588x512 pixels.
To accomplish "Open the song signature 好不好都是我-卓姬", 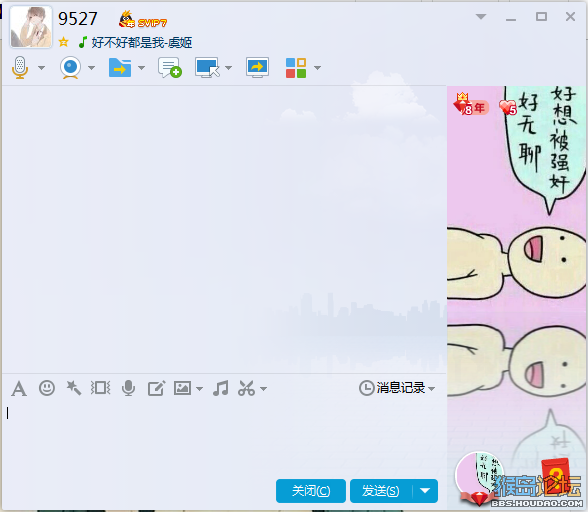I will (x=142, y=42).
